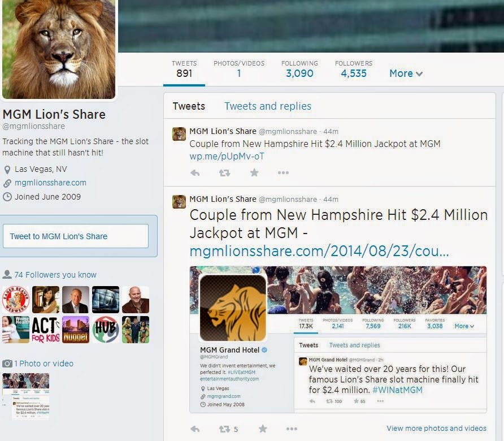Open more options on the first tweet
This screenshot has height=441, width=504.
(x=283, y=173)
